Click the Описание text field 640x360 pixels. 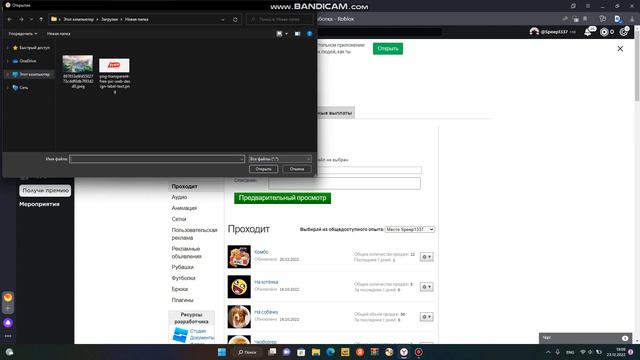point(344,183)
